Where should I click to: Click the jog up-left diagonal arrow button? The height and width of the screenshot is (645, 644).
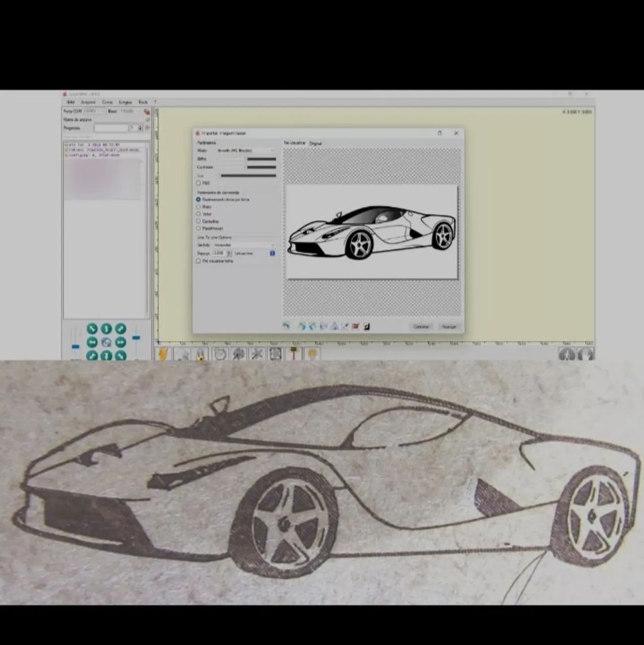pos(92,329)
